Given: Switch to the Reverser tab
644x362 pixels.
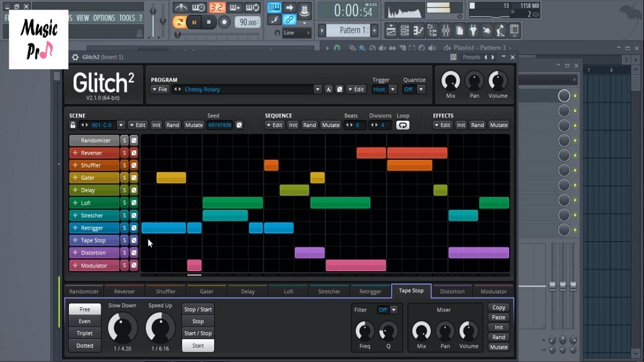Looking at the screenshot, I should (x=124, y=291).
